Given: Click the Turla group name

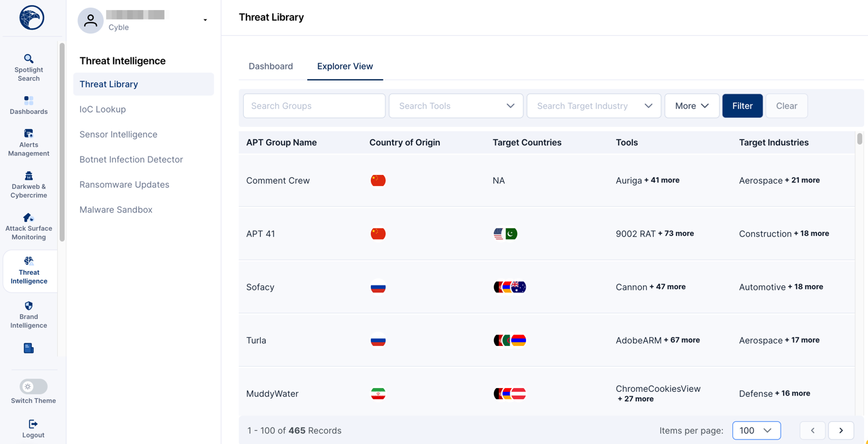Looking at the screenshot, I should tap(256, 341).
